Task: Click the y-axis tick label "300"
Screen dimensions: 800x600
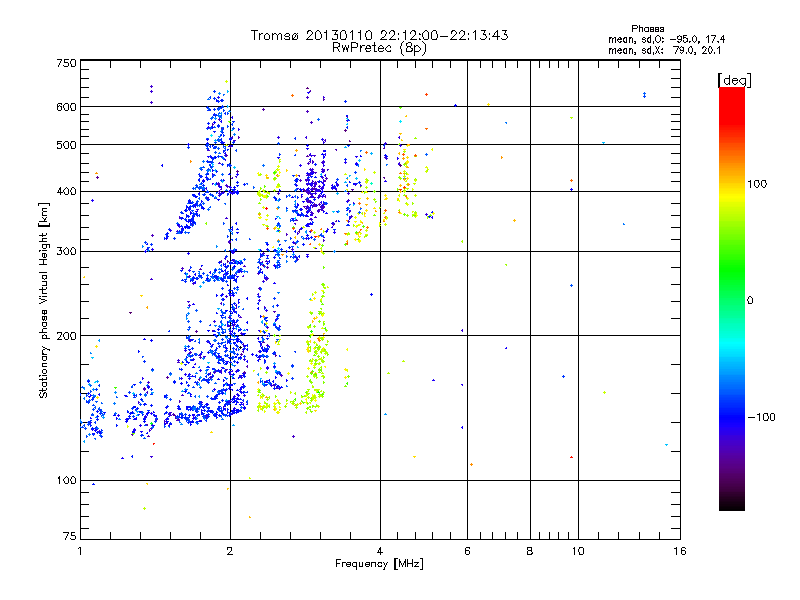Action: (66, 252)
